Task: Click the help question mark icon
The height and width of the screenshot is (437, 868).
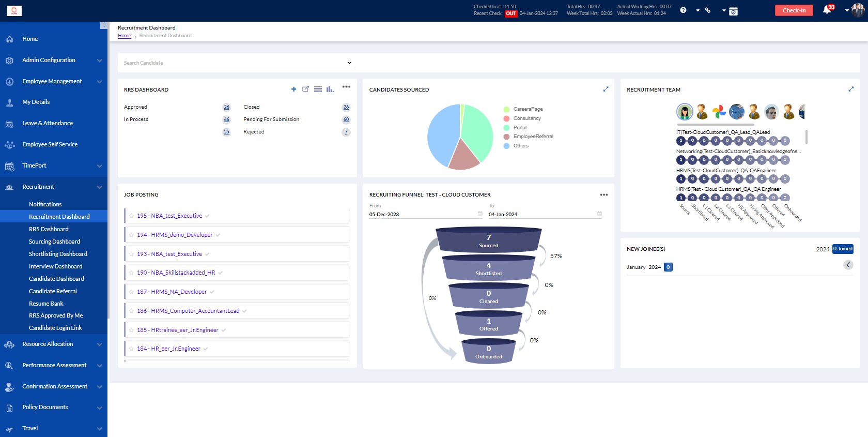Action: pyautogui.click(x=683, y=10)
